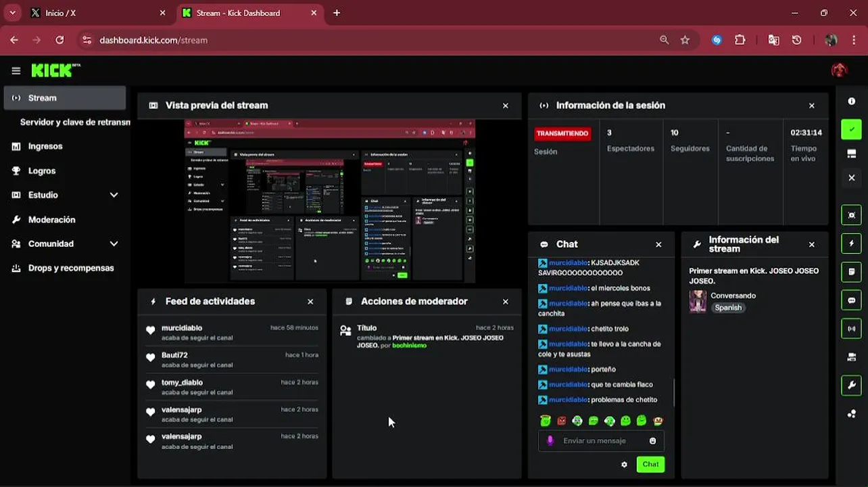The width and height of the screenshot is (868, 487).
Task: Click the Enviar un mensaje input field
Action: click(x=601, y=441)
